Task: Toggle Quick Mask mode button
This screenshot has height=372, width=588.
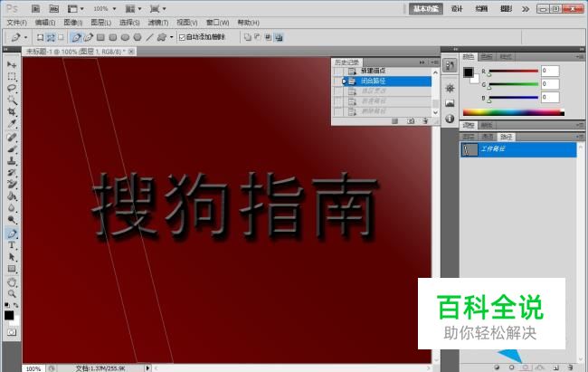Action: 12,332
